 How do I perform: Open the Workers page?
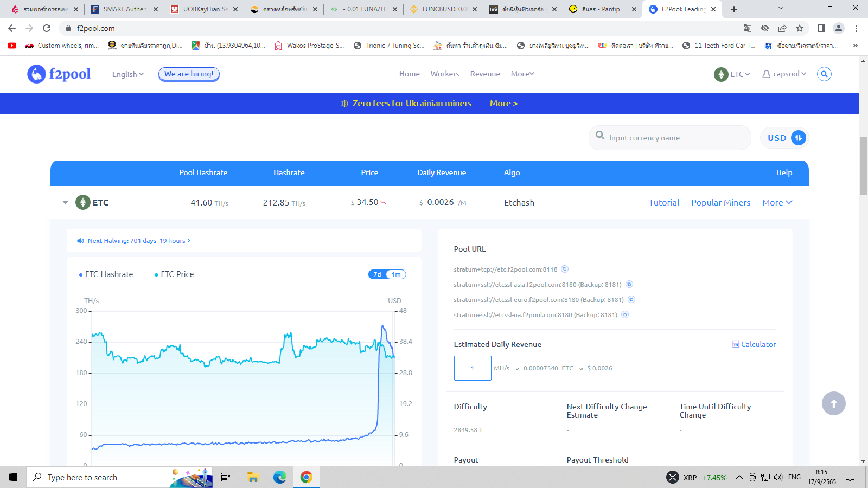[x=445, y=74]
